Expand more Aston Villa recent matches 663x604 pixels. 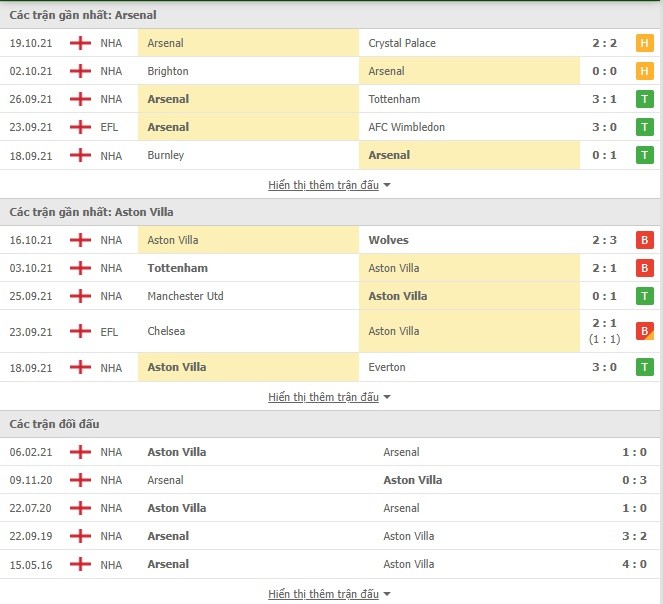tap(329, 397)
